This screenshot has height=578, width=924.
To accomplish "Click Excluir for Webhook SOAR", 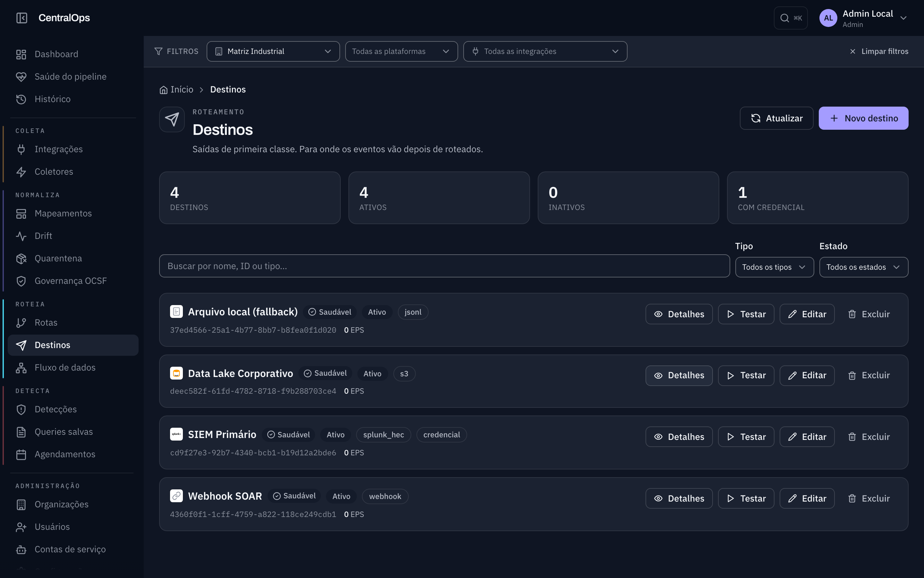I will (x=868, y=498).
